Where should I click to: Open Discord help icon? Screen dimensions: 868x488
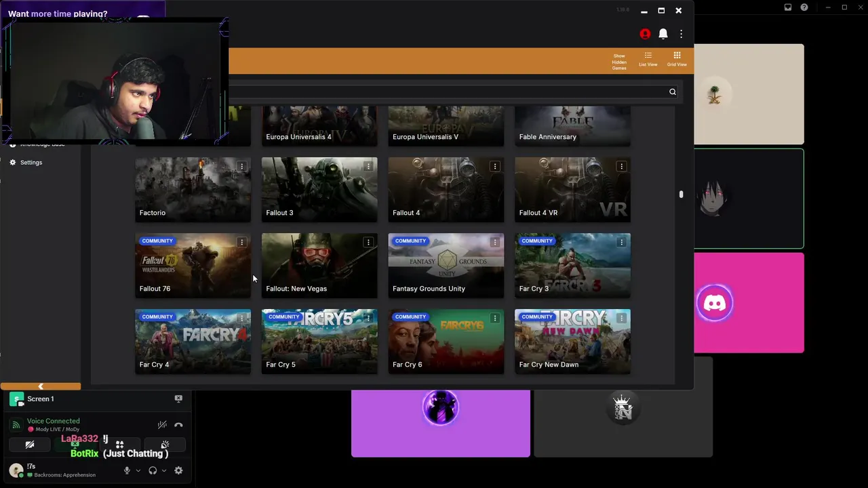pyautogui.click(x=804, y=7)
